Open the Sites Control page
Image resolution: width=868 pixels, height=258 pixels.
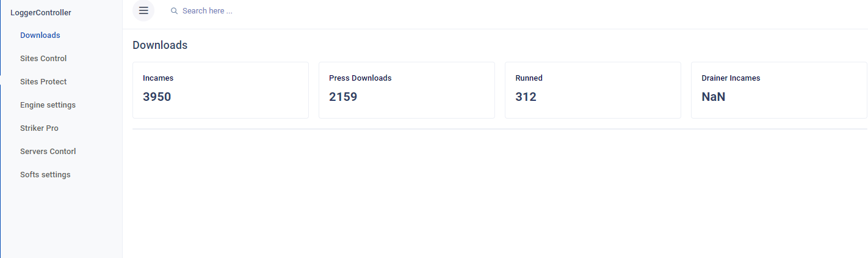coord(43,59)
